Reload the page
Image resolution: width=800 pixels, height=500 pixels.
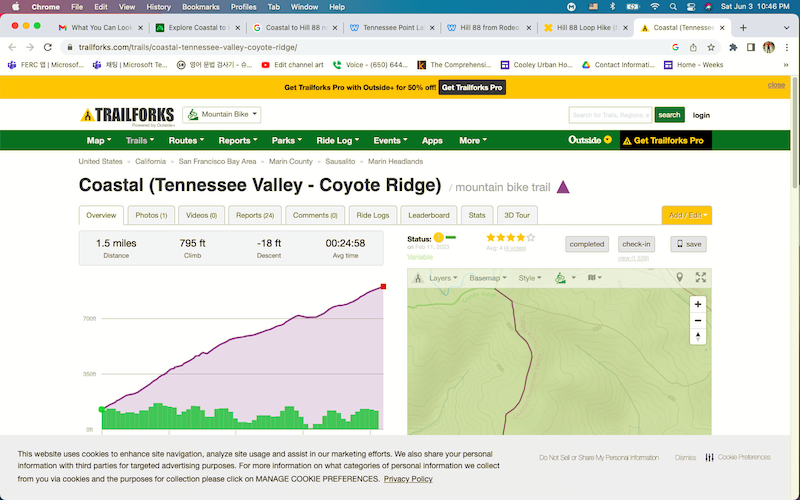coord(47,47)
